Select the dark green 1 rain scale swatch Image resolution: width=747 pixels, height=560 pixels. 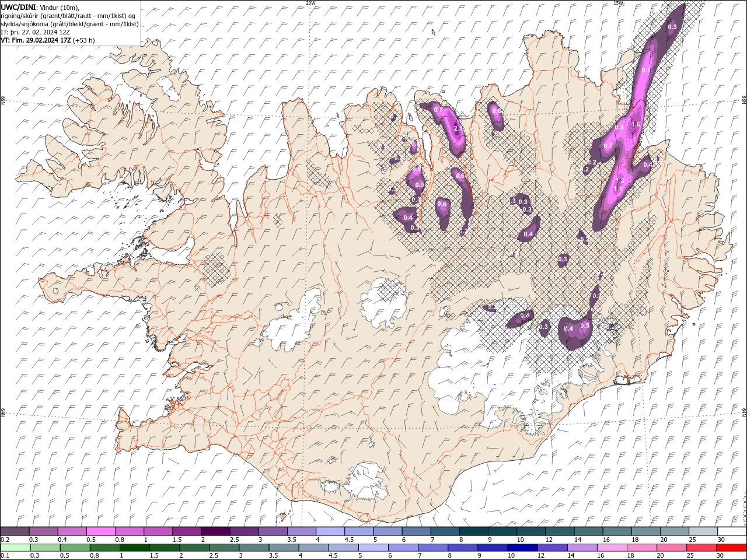pos(134,548)
